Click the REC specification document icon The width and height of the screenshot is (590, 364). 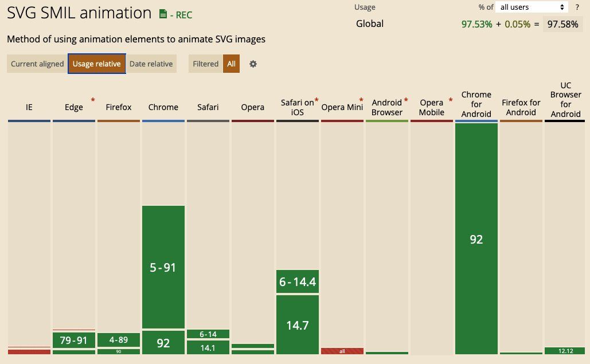163,14
